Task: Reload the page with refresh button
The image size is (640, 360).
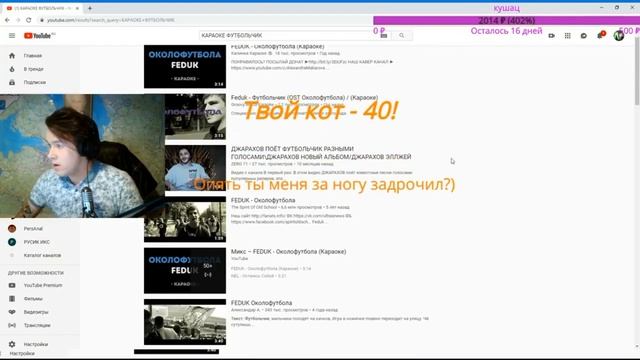Action: 28,20
